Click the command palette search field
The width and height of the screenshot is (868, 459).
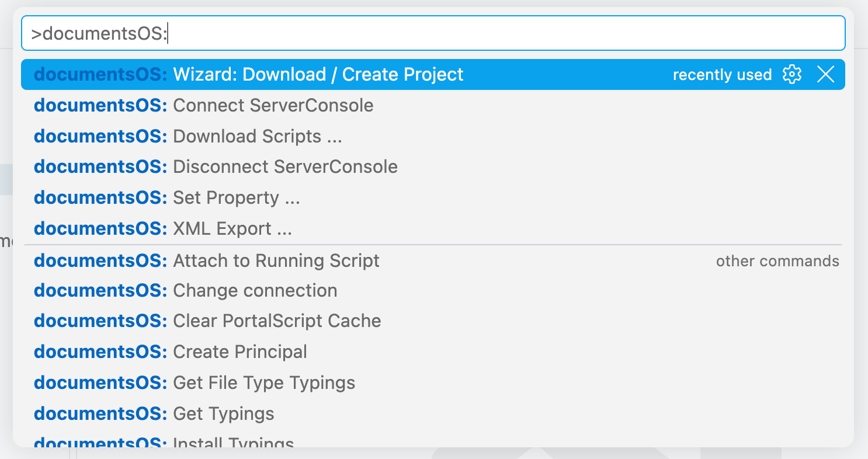(x=433, y=33)
